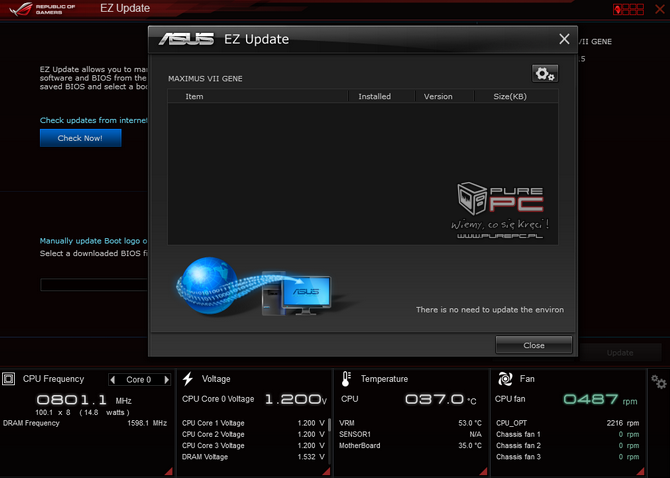Close the ASUS EZ Update dialog with X
The height and width of the screenshot is (478, 670).
[564, 39]
